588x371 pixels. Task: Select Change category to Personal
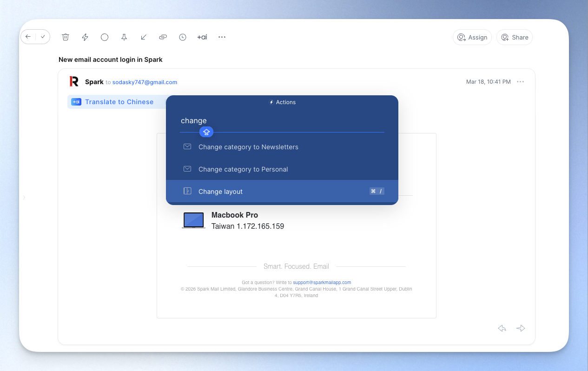pyautogui.click(x=243, y=169)
